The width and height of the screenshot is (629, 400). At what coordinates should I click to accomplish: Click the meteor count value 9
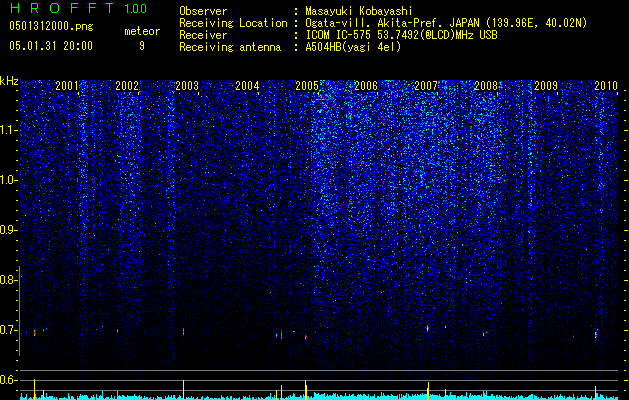coord(142,46)
